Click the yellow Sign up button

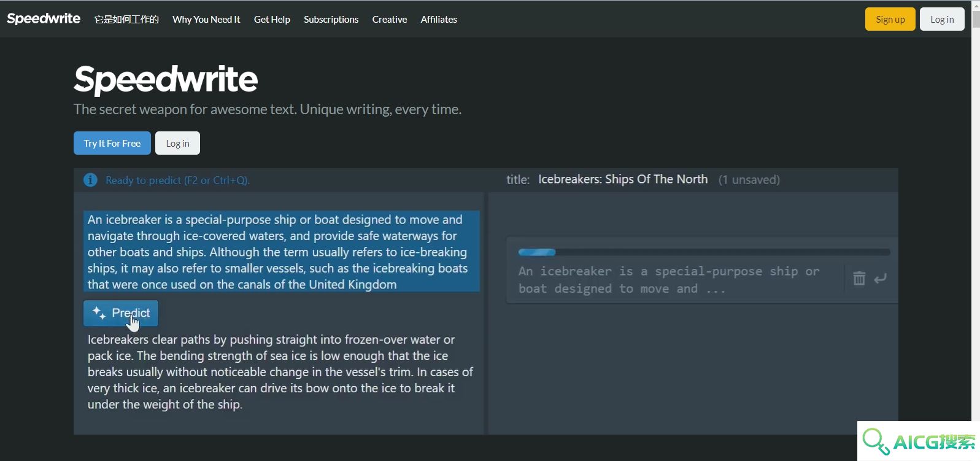890,19
